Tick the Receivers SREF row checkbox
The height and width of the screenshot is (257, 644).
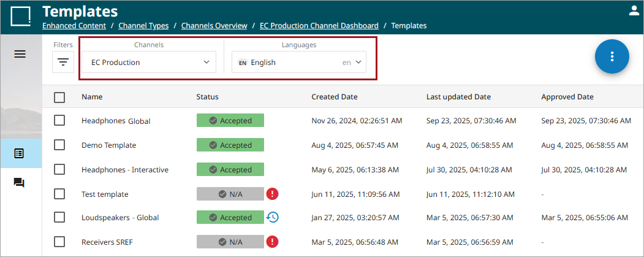point(59,242)
